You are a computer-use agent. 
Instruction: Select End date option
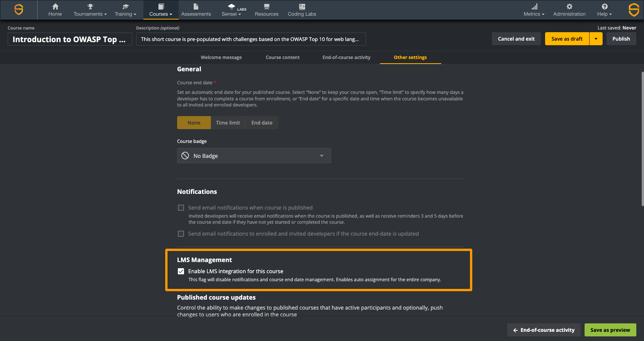(x=262, y=123)
